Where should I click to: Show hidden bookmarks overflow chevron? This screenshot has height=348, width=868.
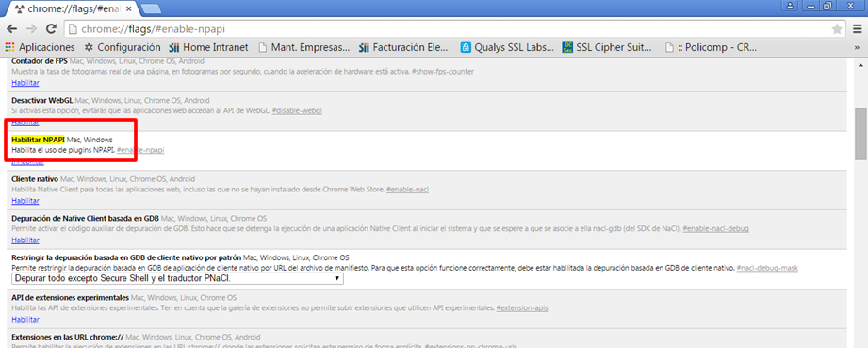coord(857,47)
